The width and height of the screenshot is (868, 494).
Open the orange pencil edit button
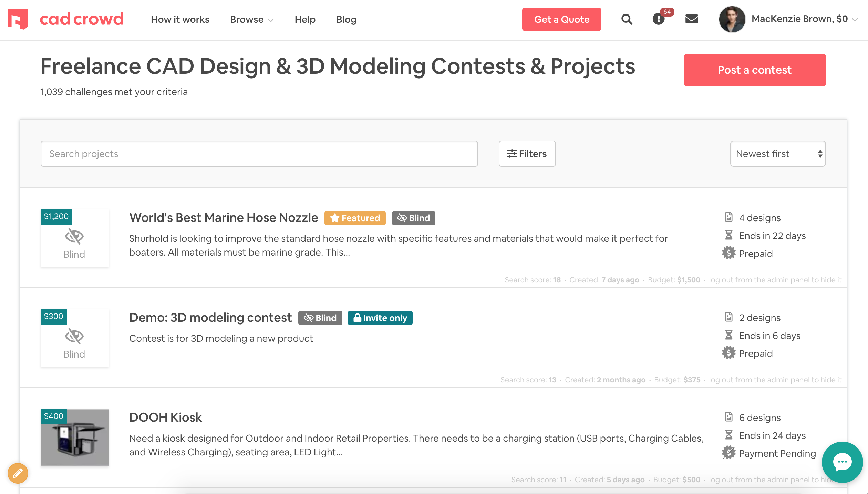point(17,473)
